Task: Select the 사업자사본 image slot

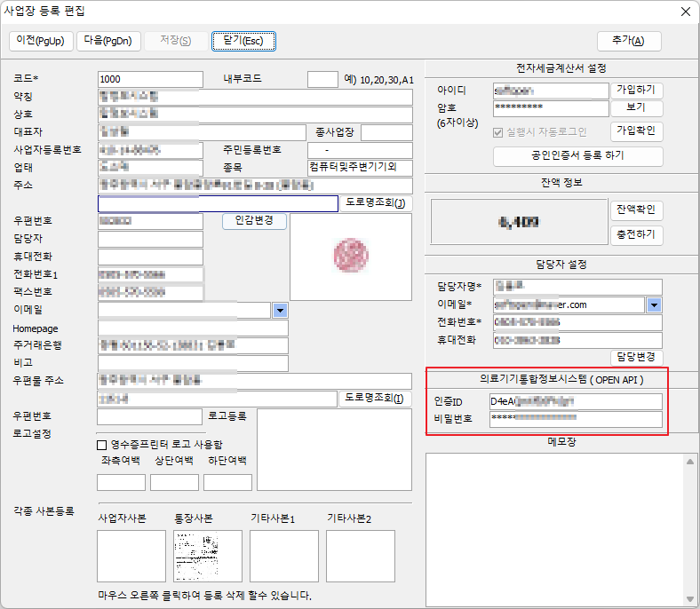Action: (131, 557)
